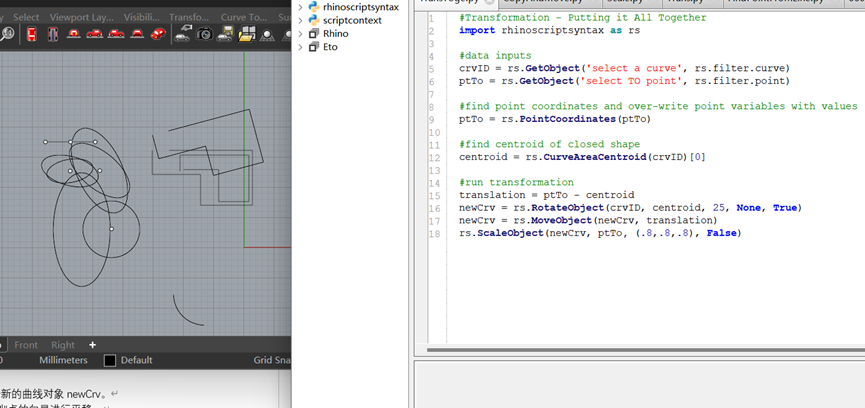The height and width of the screenshot is (408, 865).
Task: Click 'PointCoordinates' on line 9
Action: [567, 119]
